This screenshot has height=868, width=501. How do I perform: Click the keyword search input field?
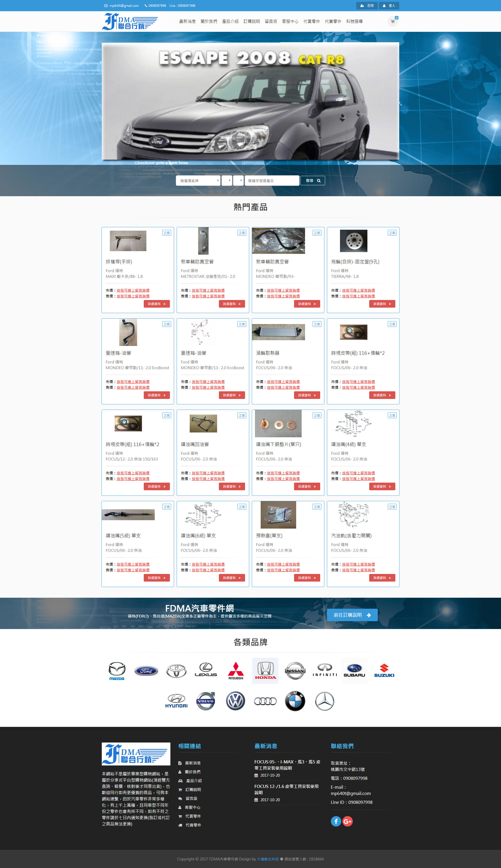[x=272, y=181]
